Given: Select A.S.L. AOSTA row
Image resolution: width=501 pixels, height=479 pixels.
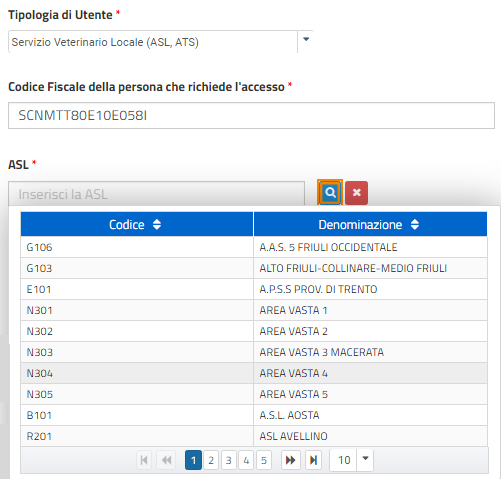Looking at the screenshot, I should pyautogui.click(x=254, y=415).
